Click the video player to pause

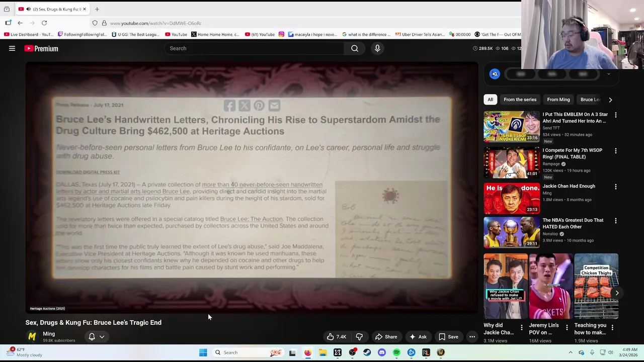point(252,187)
